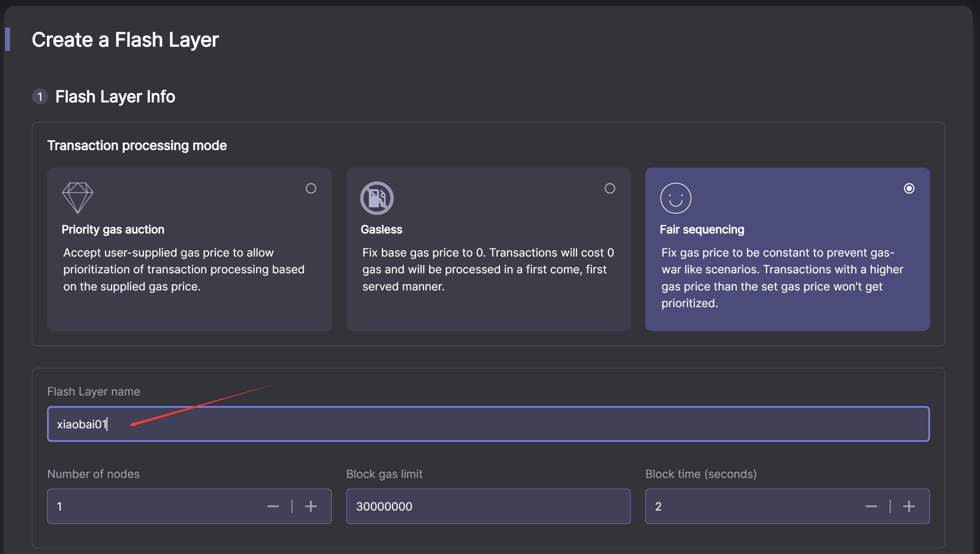Click the Priority gas auction heading
The height and width of the screenshot is (554, 980).
[x=113, y=229]
